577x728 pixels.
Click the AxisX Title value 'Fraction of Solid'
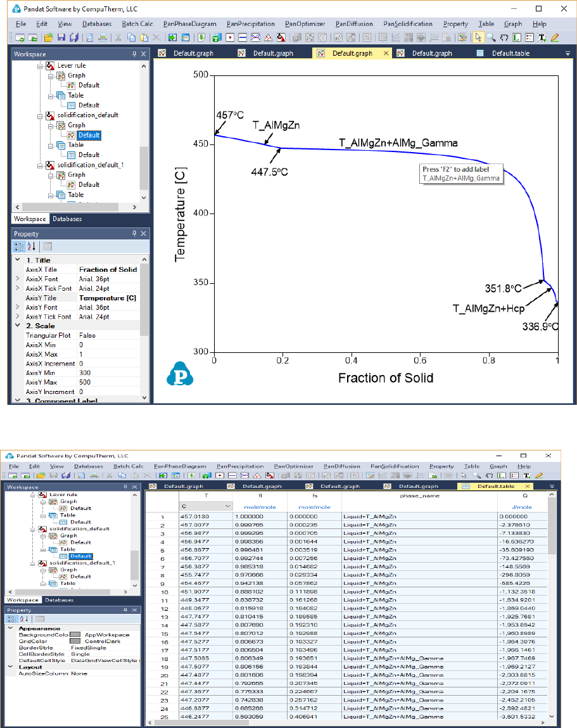[108, 269]
